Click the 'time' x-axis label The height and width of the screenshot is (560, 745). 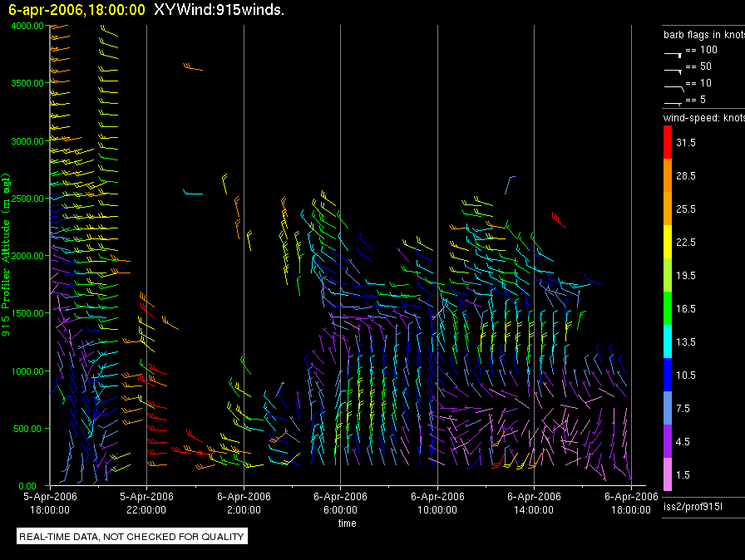point(347,523)
